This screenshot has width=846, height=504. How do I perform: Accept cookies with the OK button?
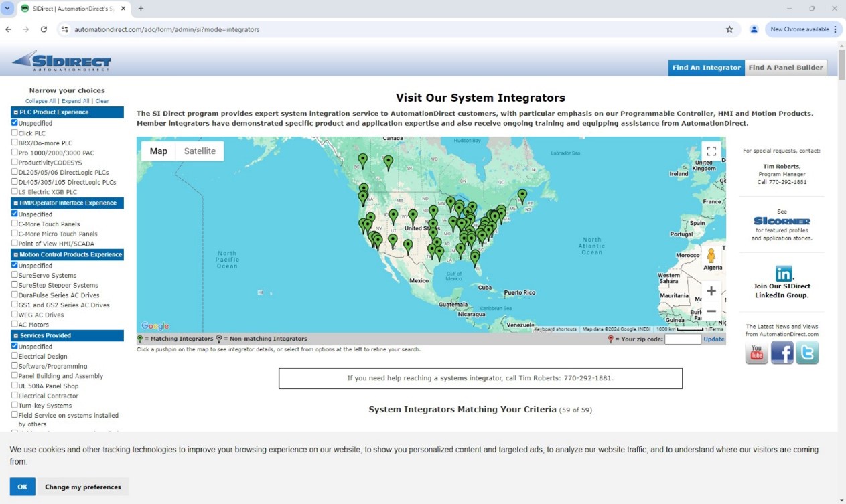[22, 487]
